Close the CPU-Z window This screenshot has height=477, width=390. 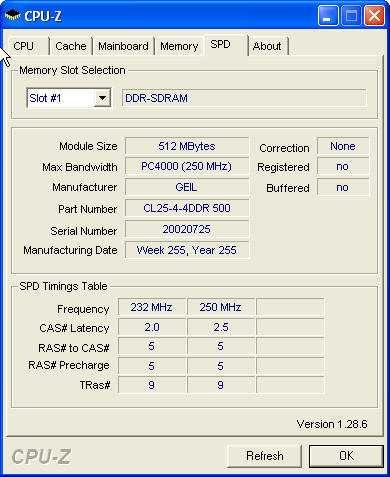click(x=374, y=16)
